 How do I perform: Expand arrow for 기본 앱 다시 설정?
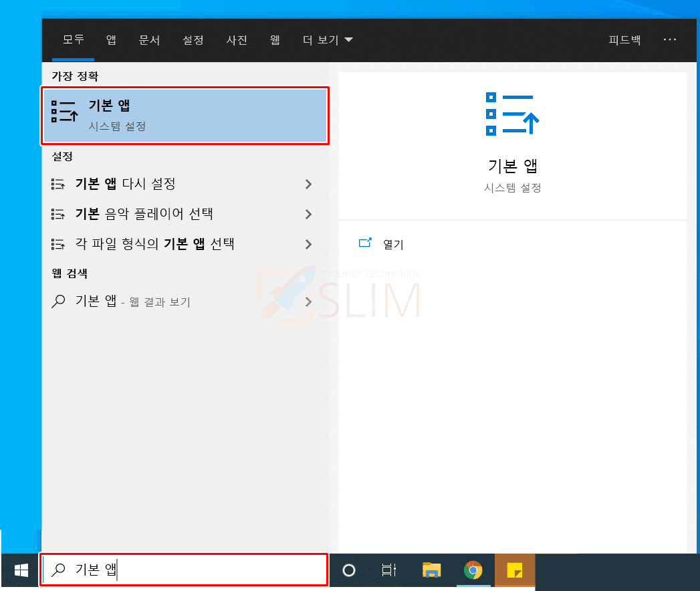point(308,184)
